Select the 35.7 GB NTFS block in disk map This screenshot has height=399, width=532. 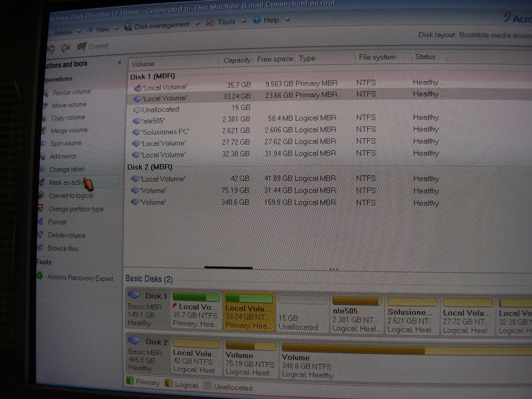click(x=196, y=311)
